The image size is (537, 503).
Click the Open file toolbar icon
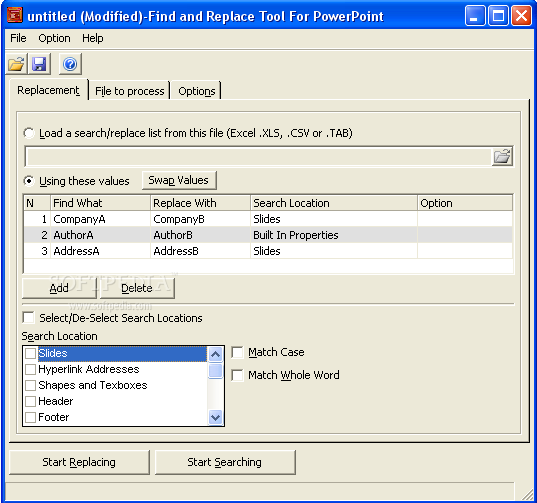[16, 64]
